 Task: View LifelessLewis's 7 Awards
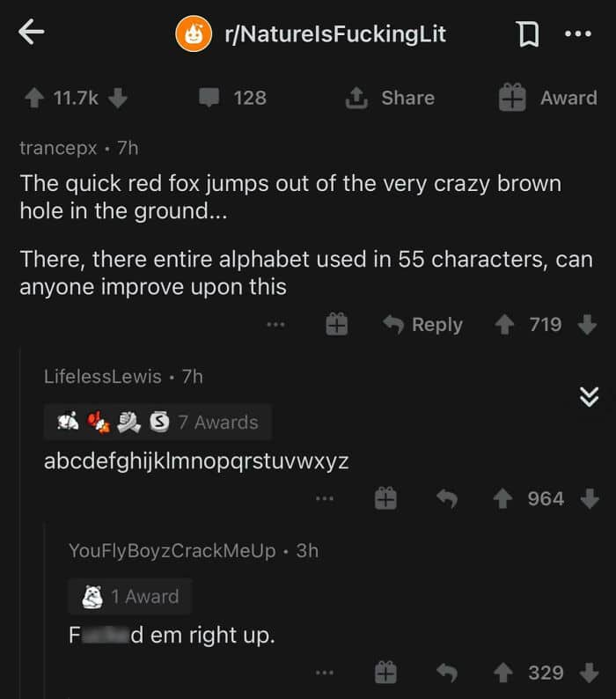click(158, 423)
